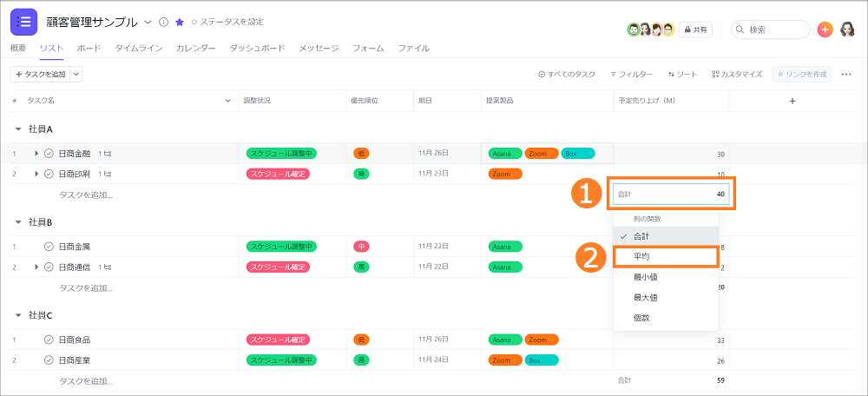Click タスクを追加... under 社員A

click(85, 195)
